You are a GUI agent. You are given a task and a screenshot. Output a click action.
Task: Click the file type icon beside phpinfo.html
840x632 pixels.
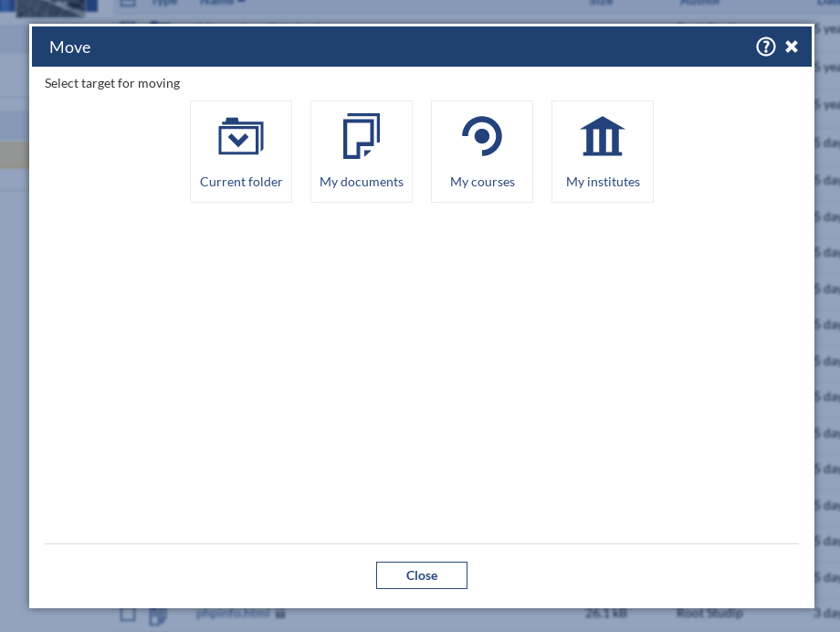coord(157,615)
